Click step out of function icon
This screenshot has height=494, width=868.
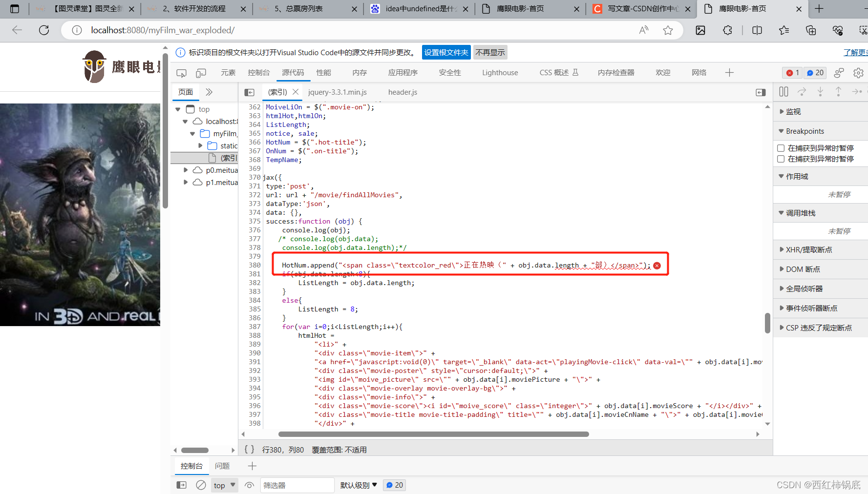coord(838,91)
